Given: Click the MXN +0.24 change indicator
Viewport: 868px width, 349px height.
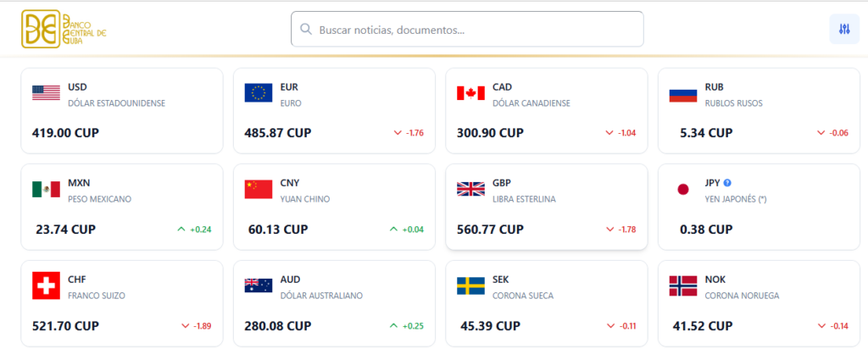Looking at the screenshot, I should 195,230.
